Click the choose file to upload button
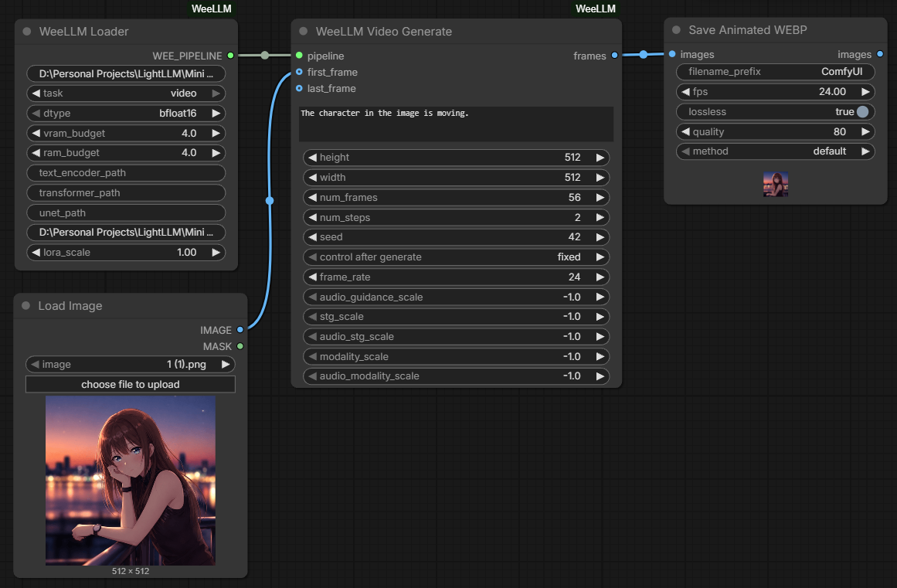Viewport: 897px width, 588px height. pyautogui.click(x=131, y=384)
